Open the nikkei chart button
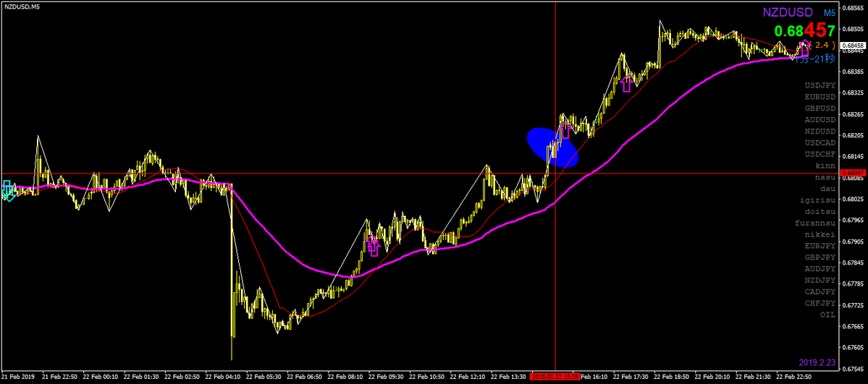The width and height of the screenshot is (868, 384). pos(819,234)
